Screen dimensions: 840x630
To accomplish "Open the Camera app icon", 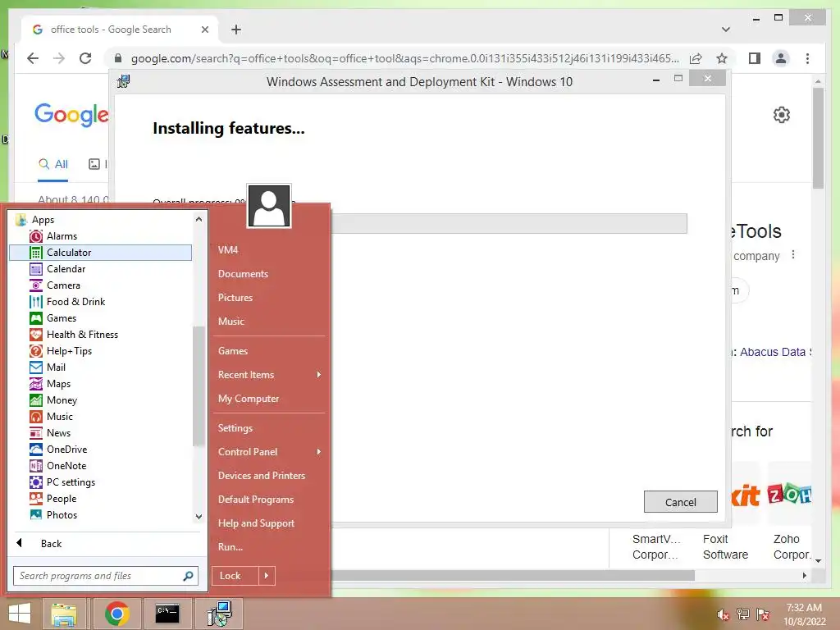I will tap(36, 285).
